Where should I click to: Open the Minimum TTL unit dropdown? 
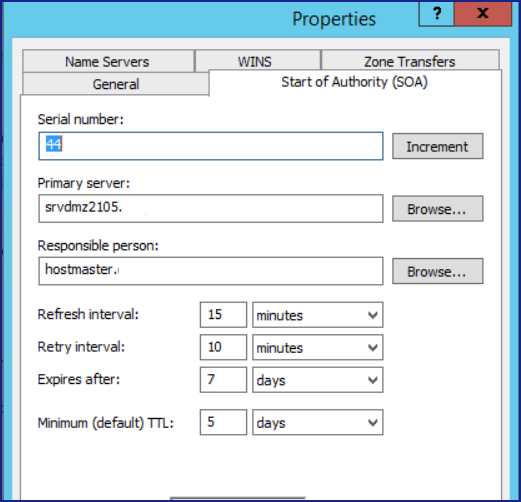pyautogui.click(x=318, y=422)
